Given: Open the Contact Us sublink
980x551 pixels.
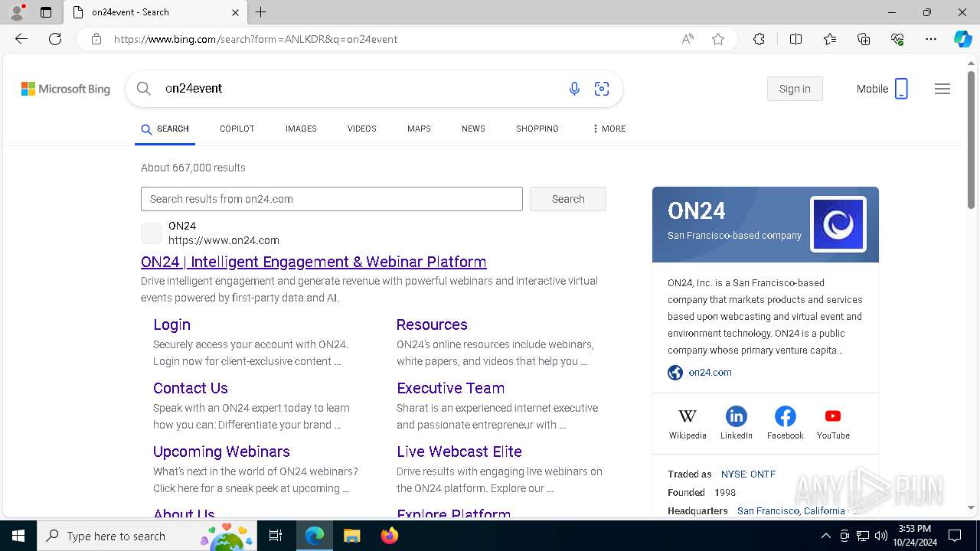Looking at the screenshot, I should click(191, 388).
